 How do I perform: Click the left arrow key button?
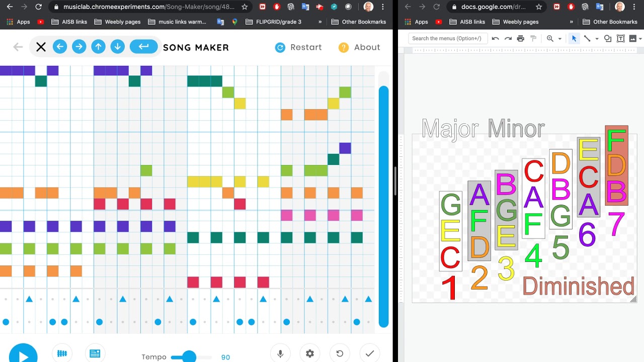coord(60,47)
